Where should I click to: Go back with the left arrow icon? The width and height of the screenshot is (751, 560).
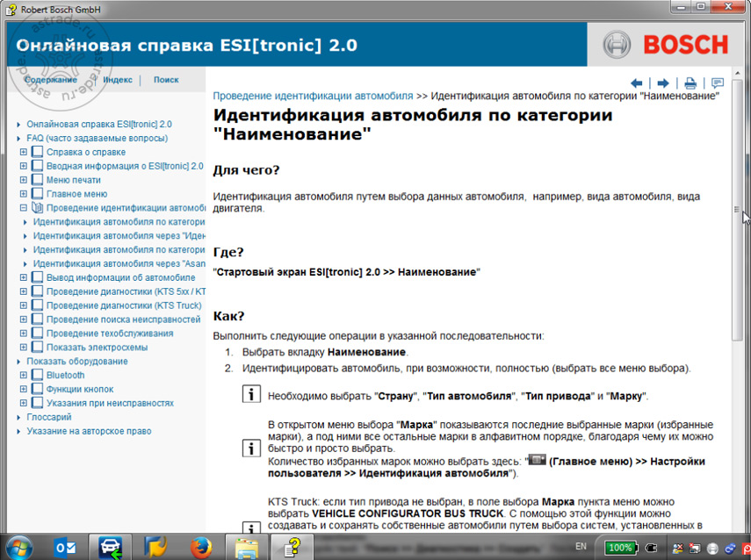point(636,83)
